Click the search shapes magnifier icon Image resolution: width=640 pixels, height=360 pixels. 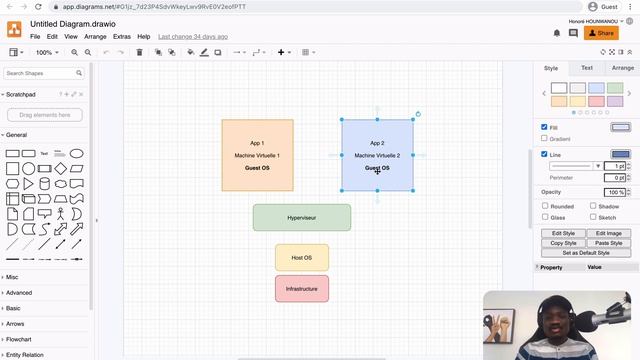[x=79, y=73]
